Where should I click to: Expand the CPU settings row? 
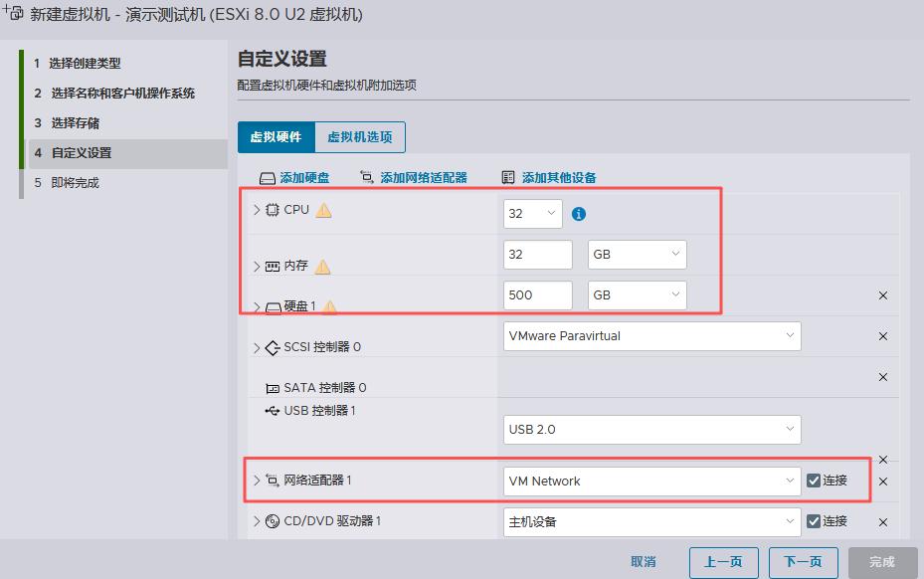click(257, 210)
